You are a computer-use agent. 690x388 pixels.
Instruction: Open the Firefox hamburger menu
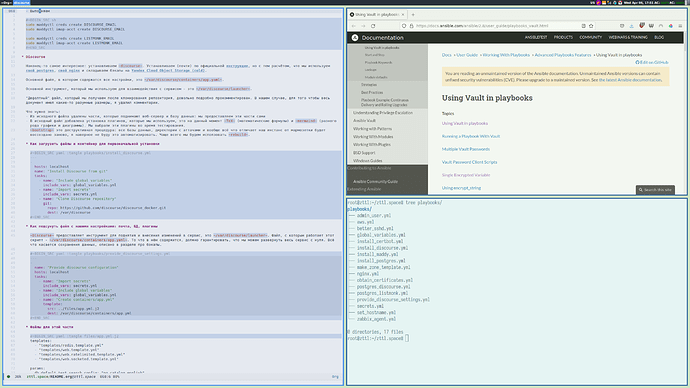(680, 26)
